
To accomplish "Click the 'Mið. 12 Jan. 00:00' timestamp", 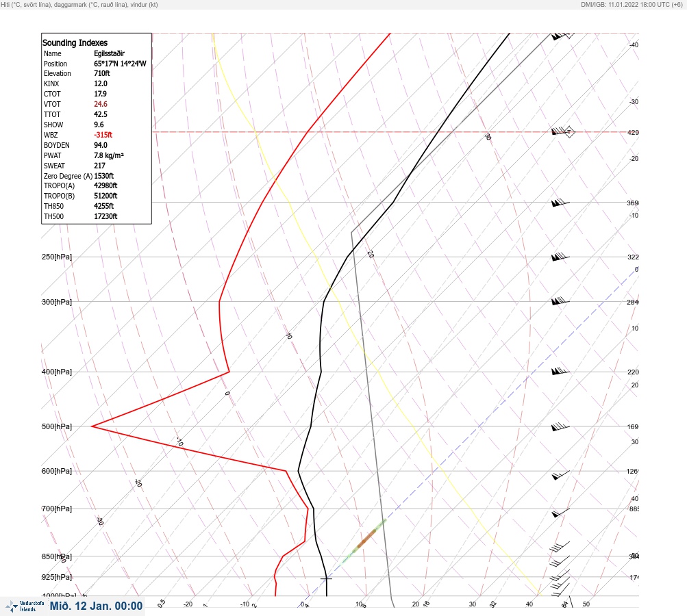I will pos(96,606).
